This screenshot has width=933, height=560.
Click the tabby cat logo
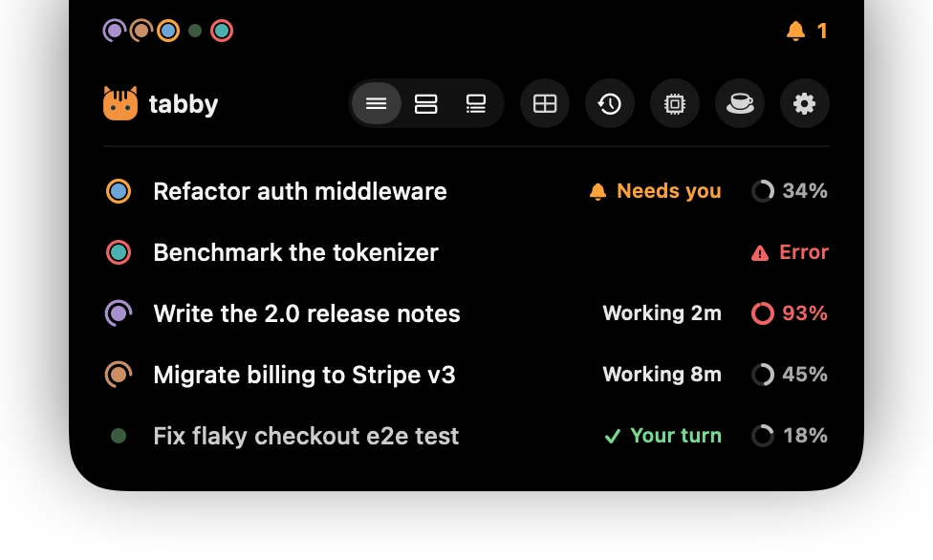click(x=120, y=103)
